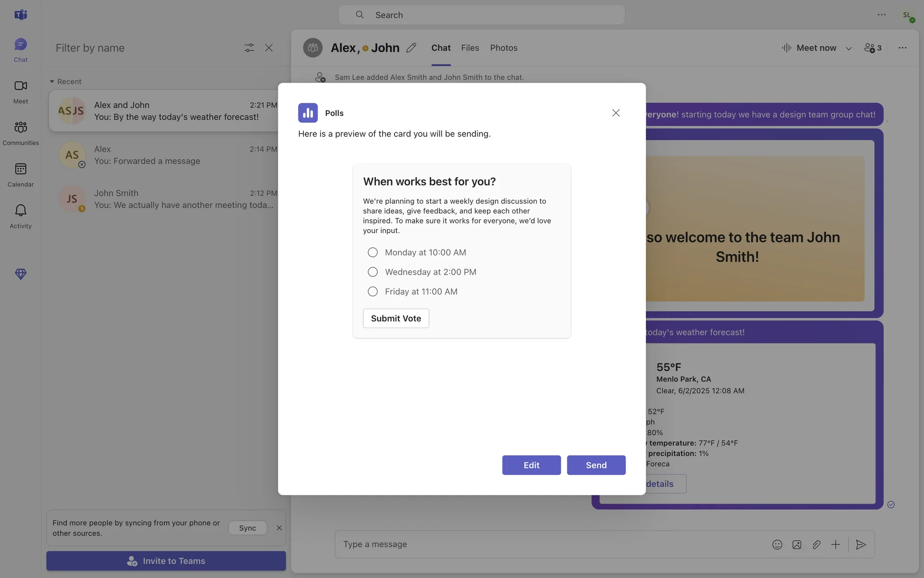Expand the Meet now dropdown arrow
Image resolution: width=924 pixels, height=578 pixels.
(848, 48)
